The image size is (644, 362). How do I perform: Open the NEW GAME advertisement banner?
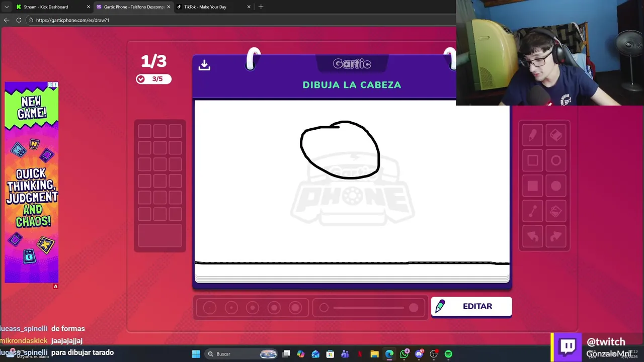tap(31, 183)
